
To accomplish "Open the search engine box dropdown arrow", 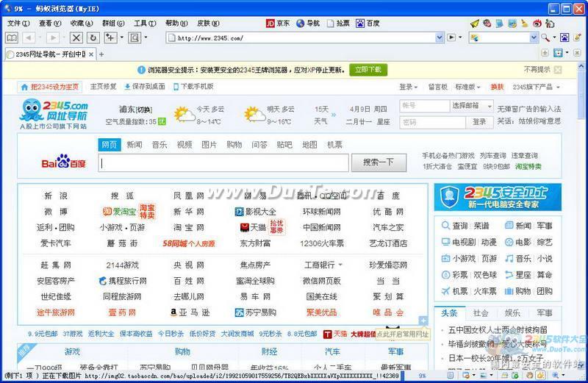I will pyautogui.click(x=534, y=37).
